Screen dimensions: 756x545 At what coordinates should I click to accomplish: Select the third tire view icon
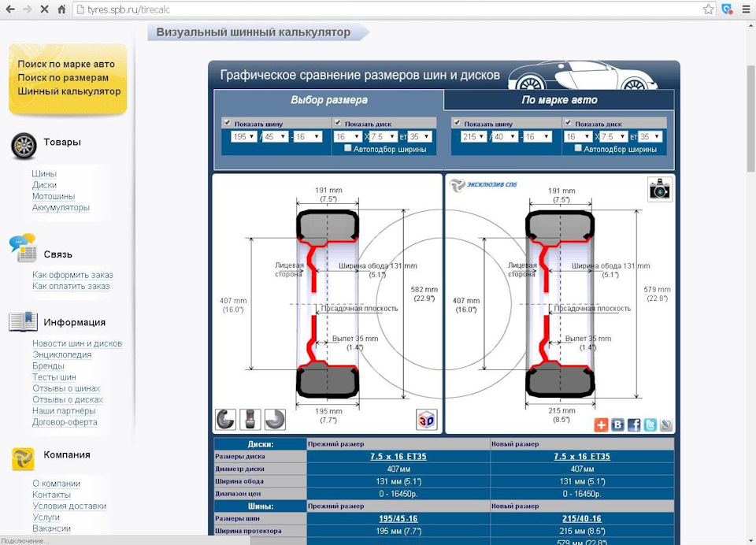[275, 419]
